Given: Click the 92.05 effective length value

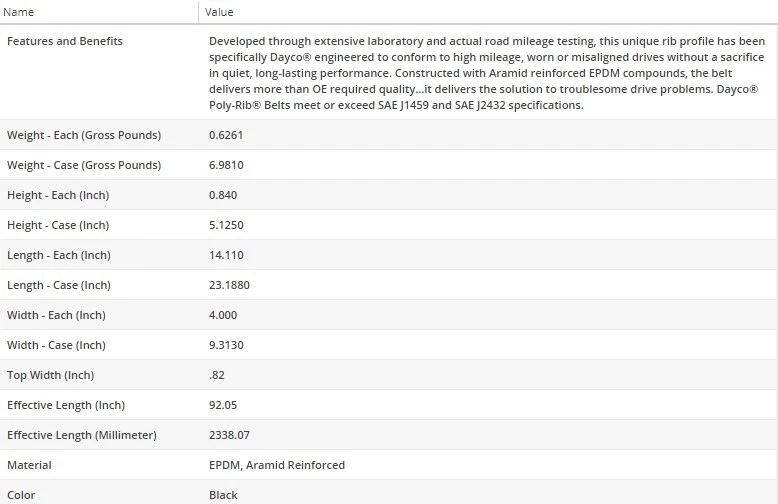Looking at the screenshot, I should 223,405.
